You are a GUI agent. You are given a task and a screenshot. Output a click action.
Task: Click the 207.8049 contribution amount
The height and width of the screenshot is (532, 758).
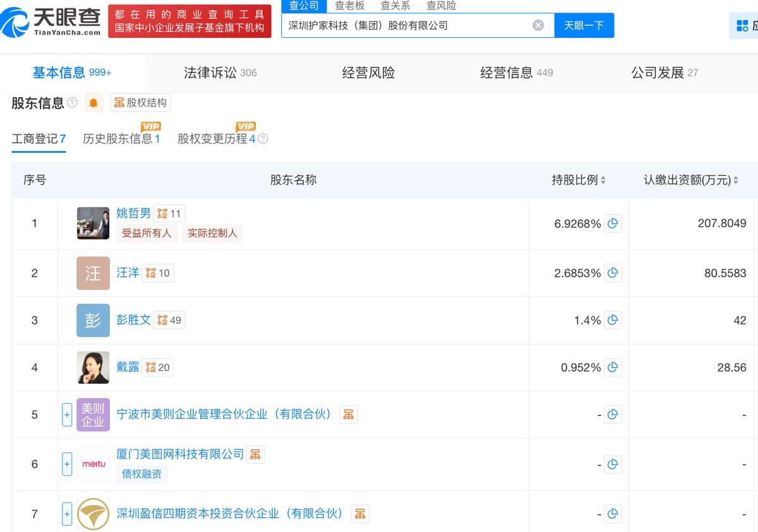click(x=722, y=223)
